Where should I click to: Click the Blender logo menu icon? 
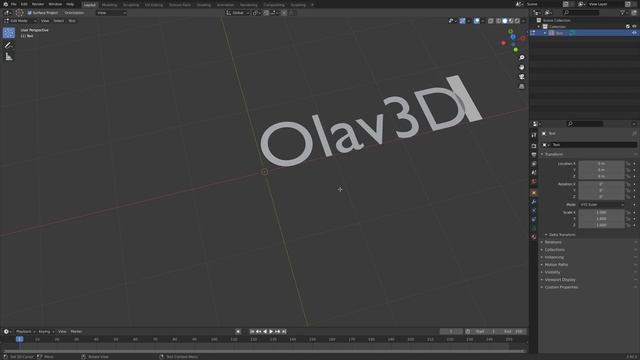[x=5, y=4]
